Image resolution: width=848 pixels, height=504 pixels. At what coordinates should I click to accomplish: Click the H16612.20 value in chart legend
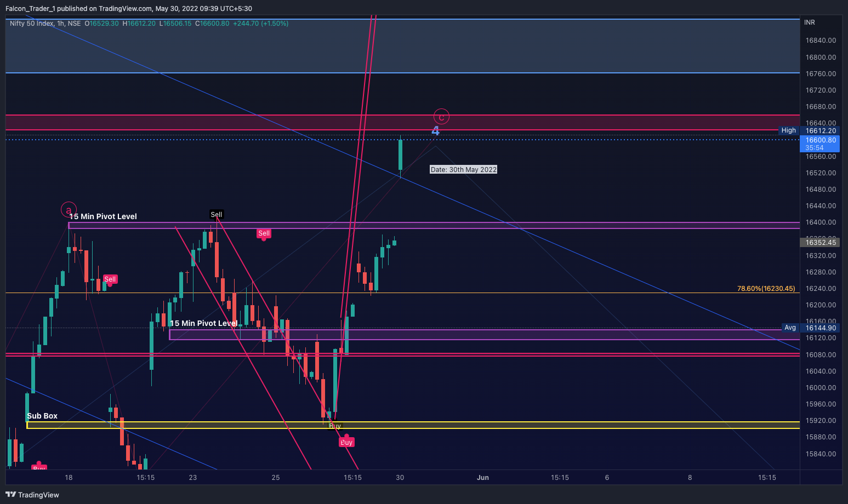coord(139,24)
